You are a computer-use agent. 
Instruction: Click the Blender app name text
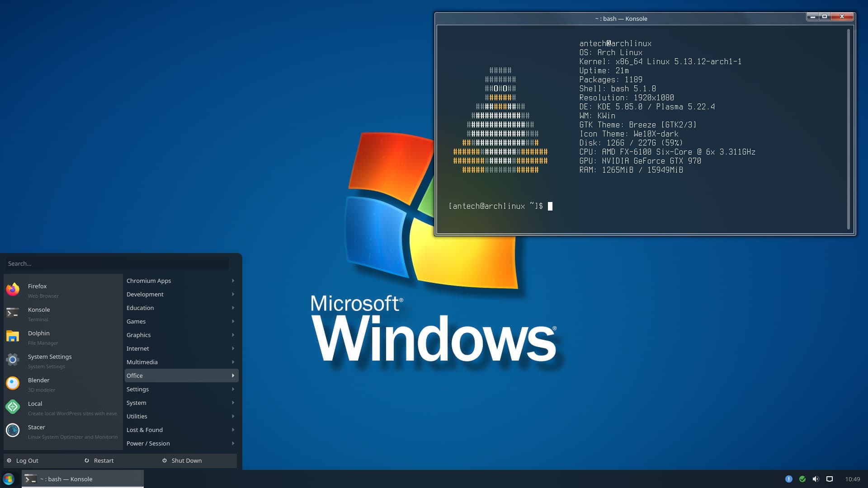click(39, 380)
